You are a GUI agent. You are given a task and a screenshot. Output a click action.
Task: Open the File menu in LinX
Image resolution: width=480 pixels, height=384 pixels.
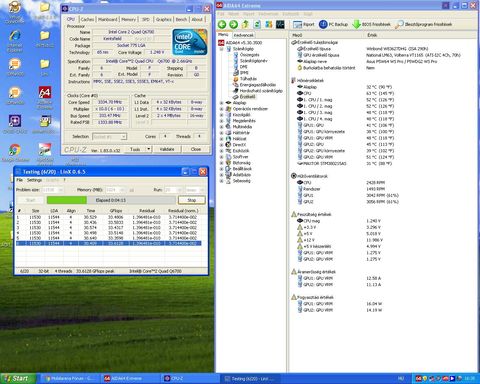19,180
